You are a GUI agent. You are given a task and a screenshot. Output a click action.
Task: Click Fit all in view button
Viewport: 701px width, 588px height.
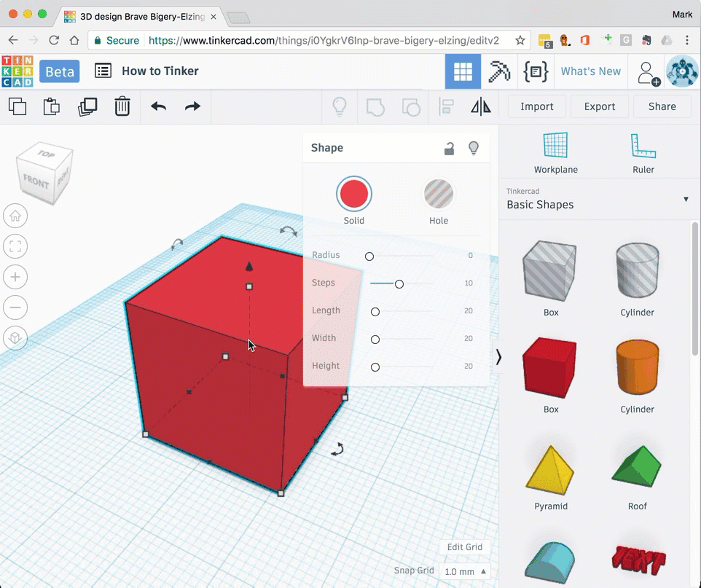[15, 246]
